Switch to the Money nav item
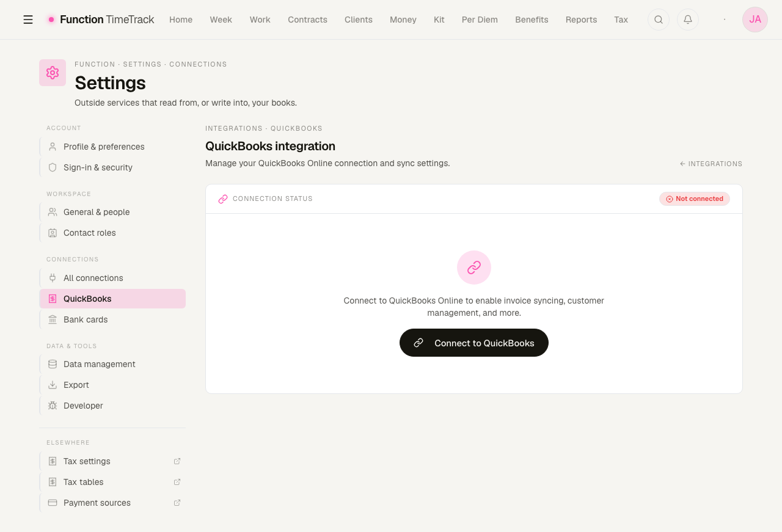Screen dimensions: 782x532 pos(403,20)
